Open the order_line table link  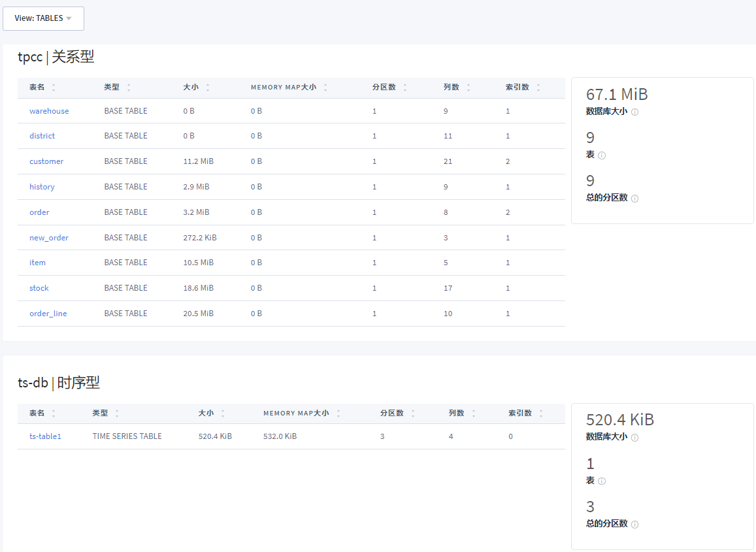click(x=48, y=314)
